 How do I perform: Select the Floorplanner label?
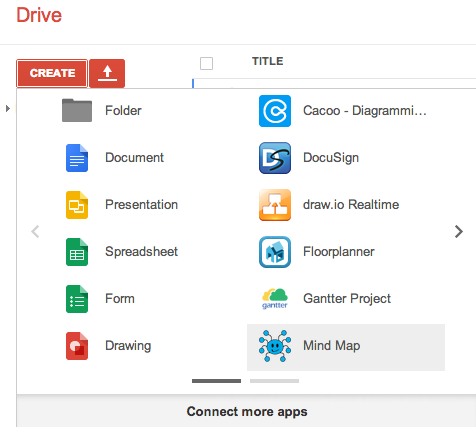pyautogui.click(x=339, y=251)
